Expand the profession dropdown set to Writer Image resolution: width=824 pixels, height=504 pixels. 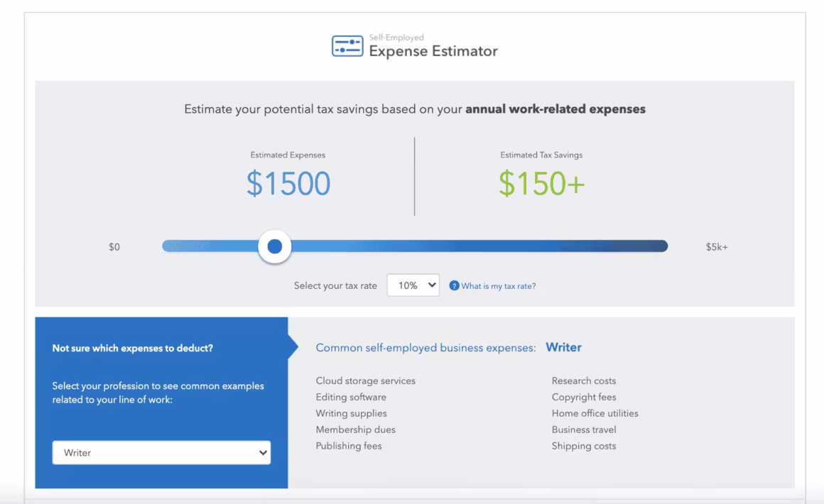(x=161, y=453)
